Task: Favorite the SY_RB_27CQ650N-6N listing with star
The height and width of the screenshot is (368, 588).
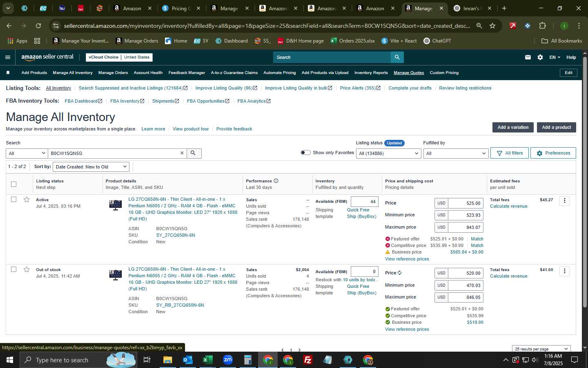Action: pyautogui.click(x=27, y=269)
